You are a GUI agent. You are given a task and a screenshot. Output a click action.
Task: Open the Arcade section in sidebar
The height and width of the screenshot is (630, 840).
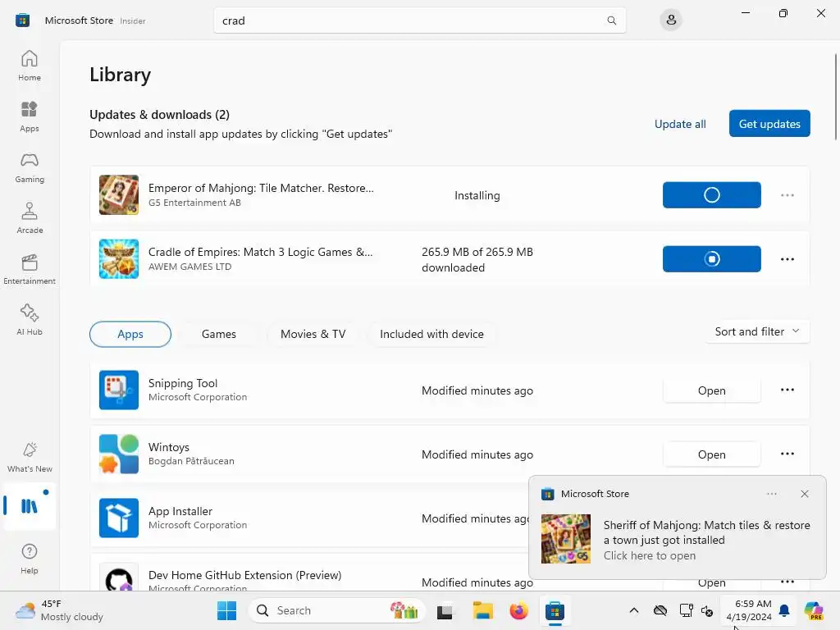[x=30, y=218]
